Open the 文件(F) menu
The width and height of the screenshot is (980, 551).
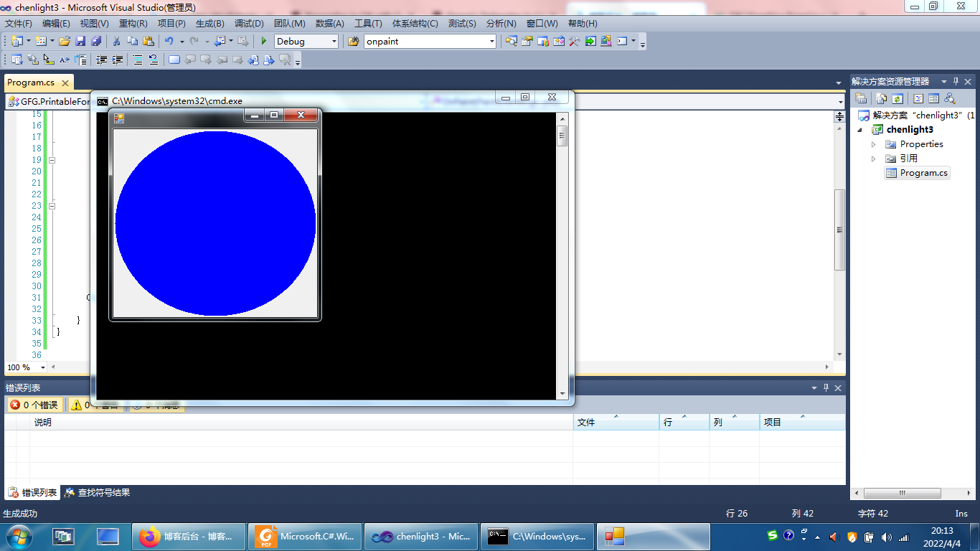coord(19,24)
